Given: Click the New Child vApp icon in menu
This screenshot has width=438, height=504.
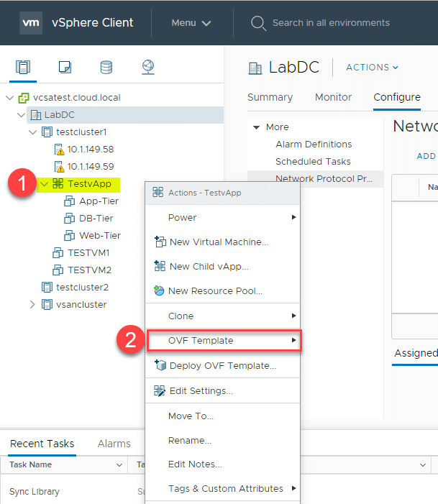Looking at the screenshot, I should point(160,266).
